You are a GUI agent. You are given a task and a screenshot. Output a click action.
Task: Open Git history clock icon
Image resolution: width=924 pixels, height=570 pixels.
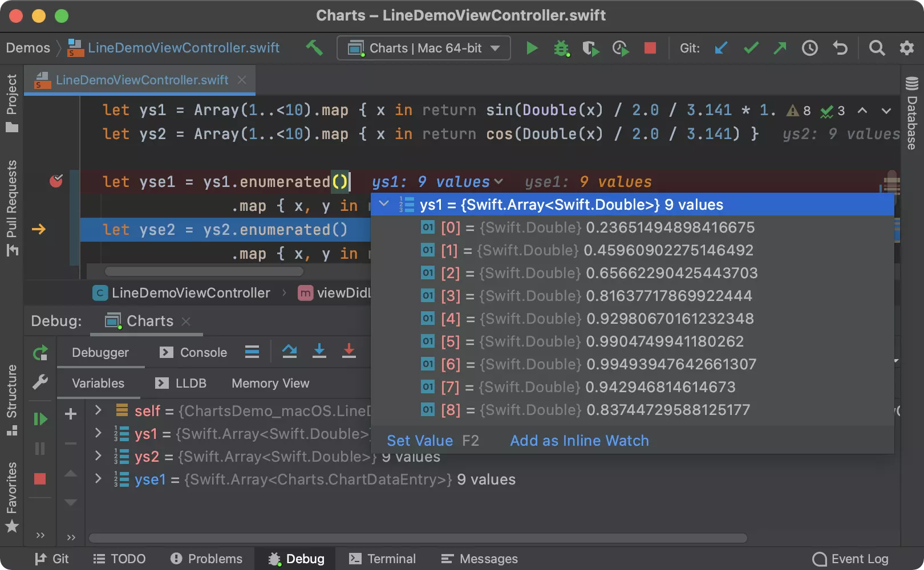point(809,48)
